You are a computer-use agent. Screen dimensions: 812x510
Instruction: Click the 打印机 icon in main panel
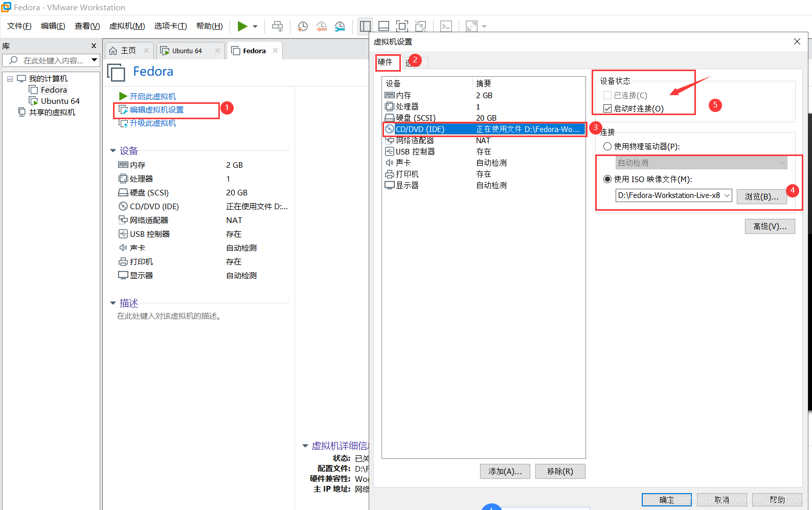123,261
